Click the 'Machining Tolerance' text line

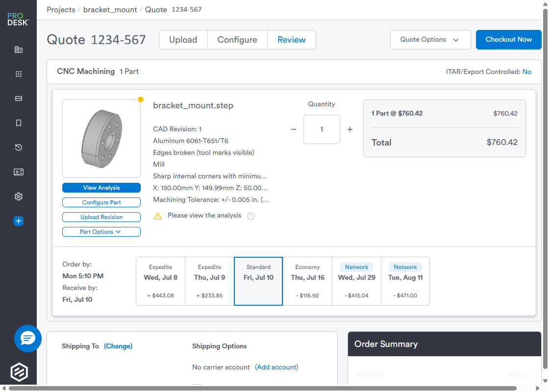point(211,199)
